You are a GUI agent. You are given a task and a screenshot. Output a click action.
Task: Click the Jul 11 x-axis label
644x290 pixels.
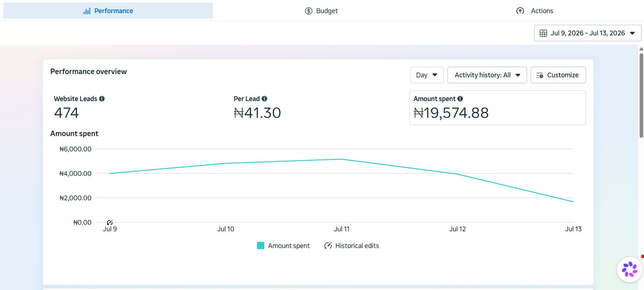[341, 229]
